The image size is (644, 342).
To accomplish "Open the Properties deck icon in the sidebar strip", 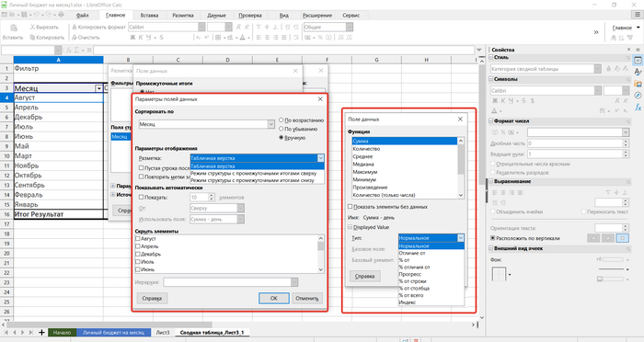I will [x=638, y=61].
